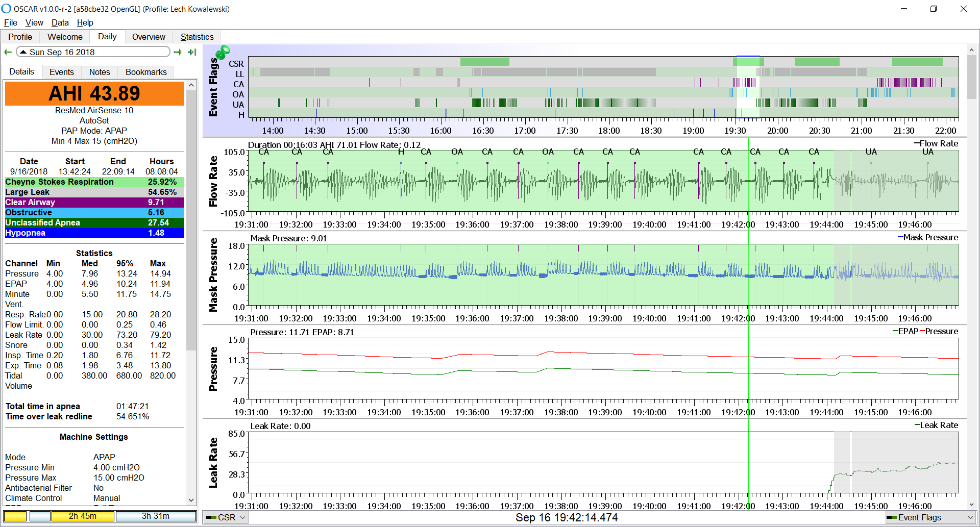Click the Event Flags graph title

click(x=213, y=87)
